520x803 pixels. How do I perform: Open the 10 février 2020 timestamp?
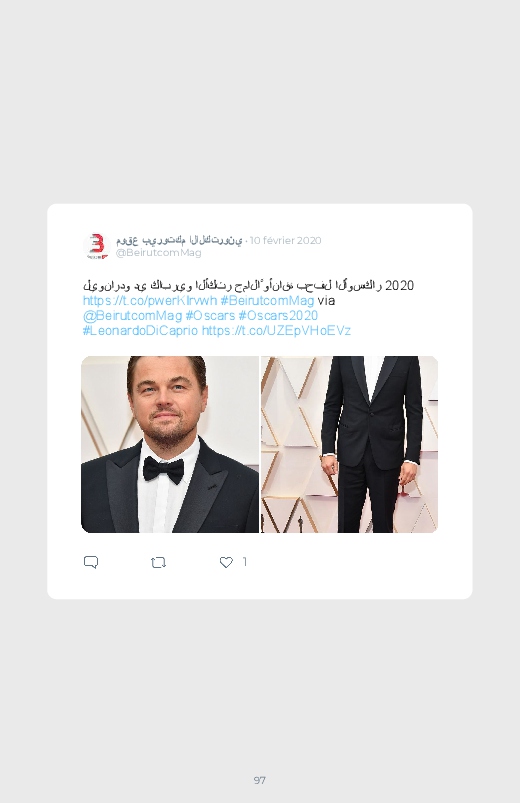pyautogui.click(x=285, y=240)
